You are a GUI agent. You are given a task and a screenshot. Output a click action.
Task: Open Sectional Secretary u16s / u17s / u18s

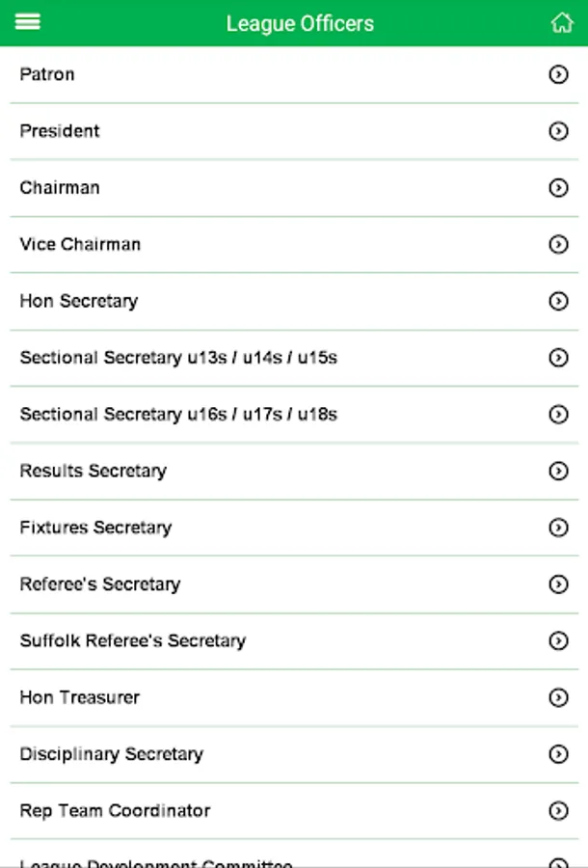[178, 415]
